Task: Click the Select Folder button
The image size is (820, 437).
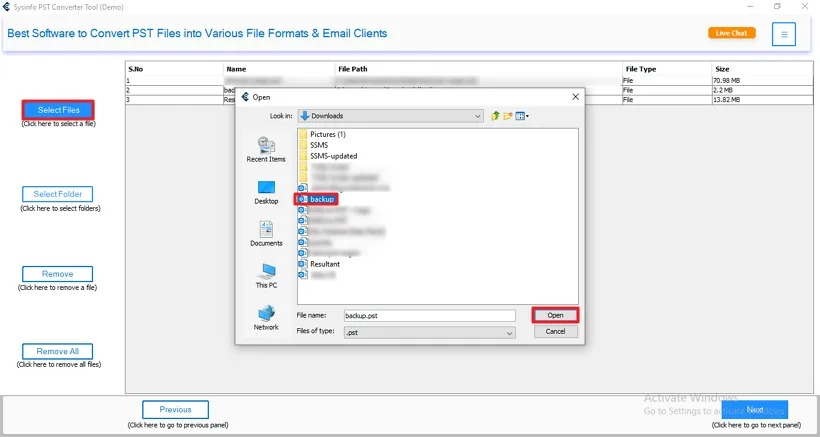Action: pos(58,194)
